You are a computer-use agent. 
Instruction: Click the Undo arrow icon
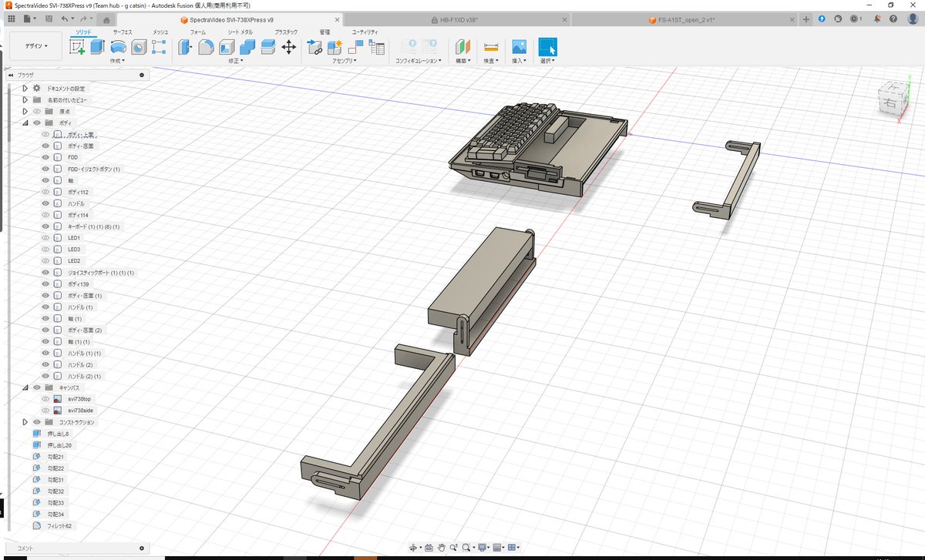tap(64, 18)
